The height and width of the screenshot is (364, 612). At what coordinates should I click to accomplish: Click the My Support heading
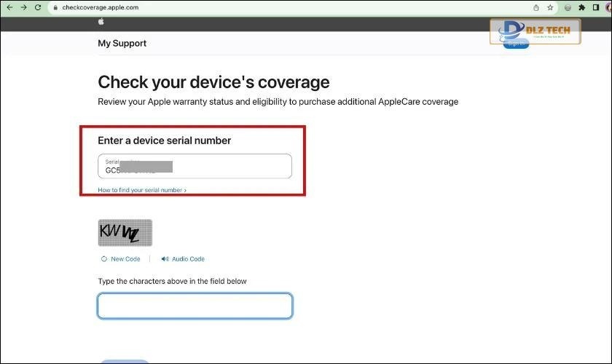tap(122, 44)
